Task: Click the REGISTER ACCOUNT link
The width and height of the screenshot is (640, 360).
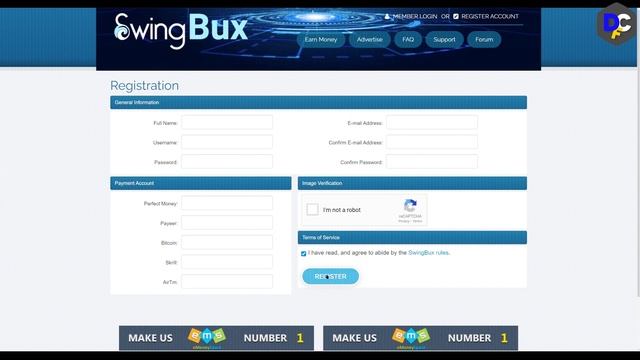Action: click(x=490, y=16)
